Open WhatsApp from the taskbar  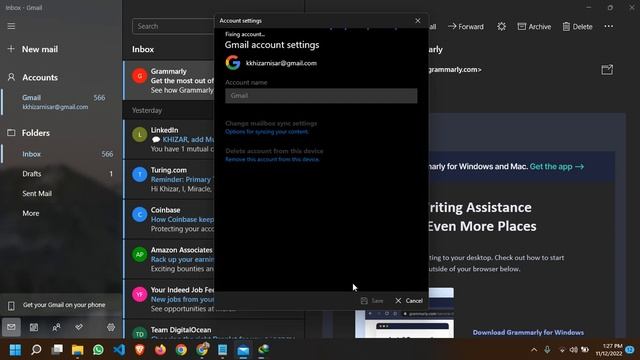(98, 350)
